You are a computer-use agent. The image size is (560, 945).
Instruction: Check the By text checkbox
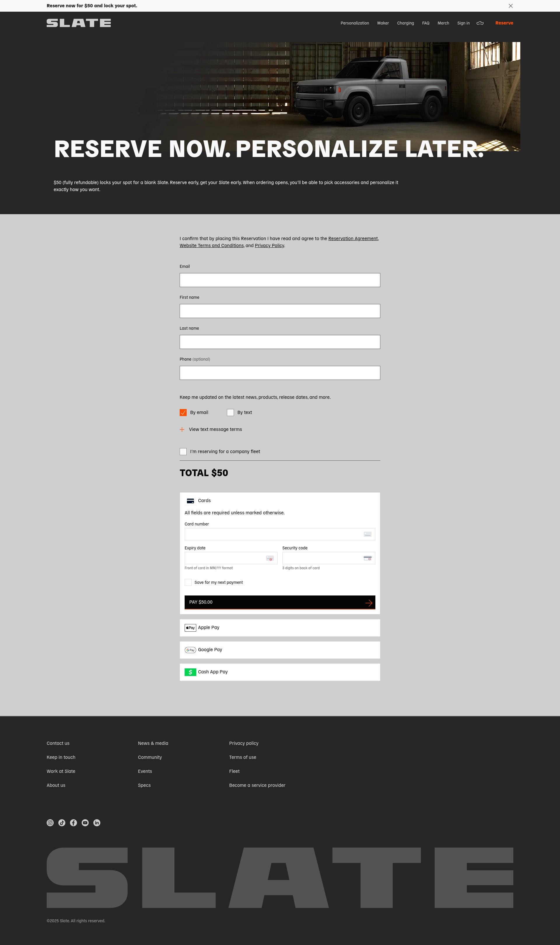[230, 413]
